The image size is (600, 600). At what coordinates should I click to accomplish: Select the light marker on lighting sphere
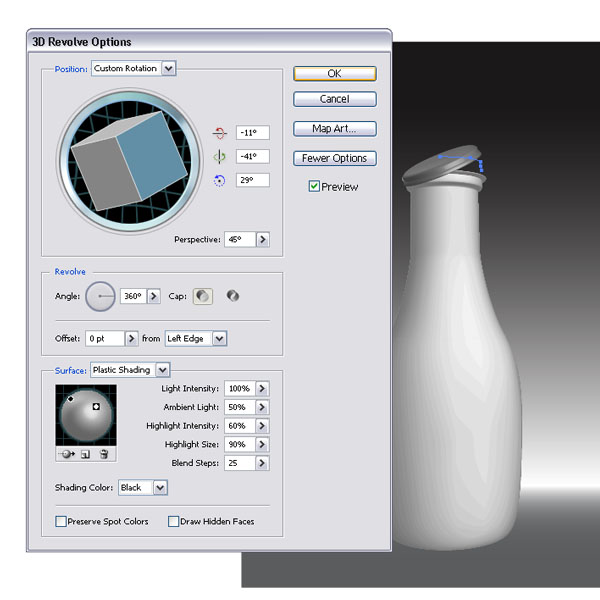coord(71,399)
